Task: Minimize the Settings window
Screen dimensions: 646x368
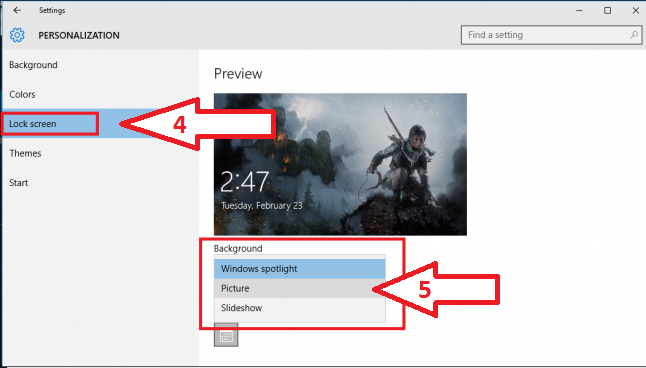Action: pos(579,10)
